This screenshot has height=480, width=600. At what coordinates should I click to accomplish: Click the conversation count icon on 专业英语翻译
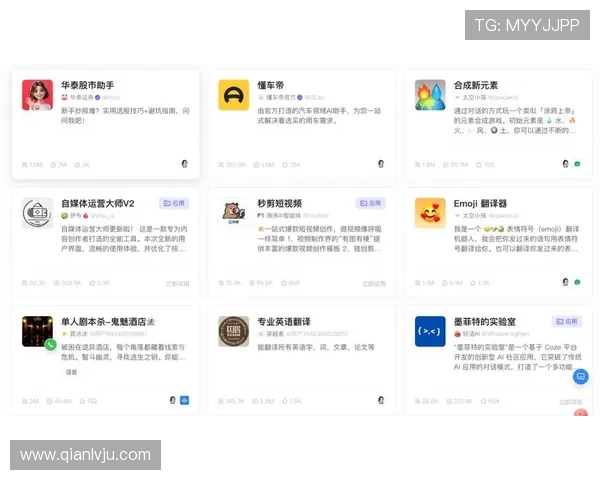coord(255,401)
